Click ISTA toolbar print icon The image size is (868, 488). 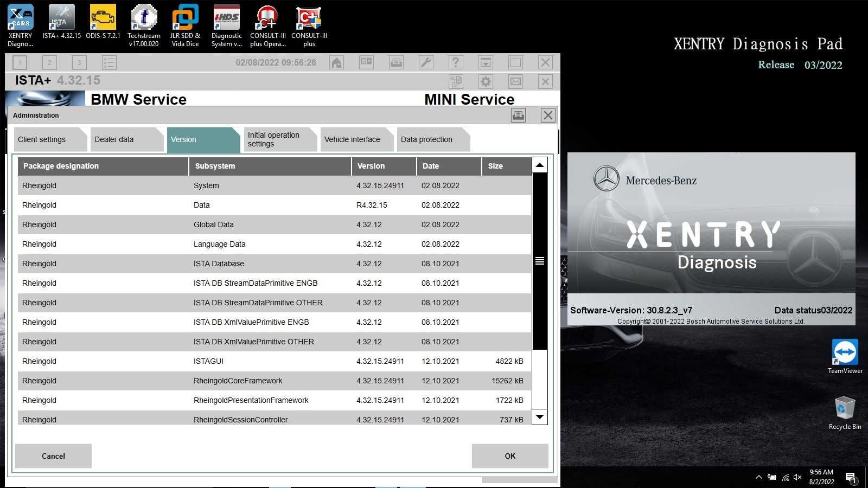coord(396,62)
